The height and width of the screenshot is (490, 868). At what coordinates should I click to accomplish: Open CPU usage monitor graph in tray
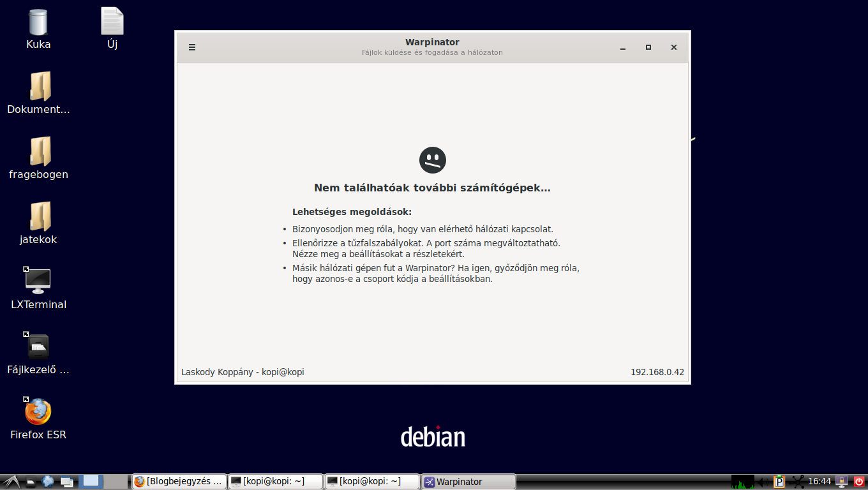tap(743, 482)
